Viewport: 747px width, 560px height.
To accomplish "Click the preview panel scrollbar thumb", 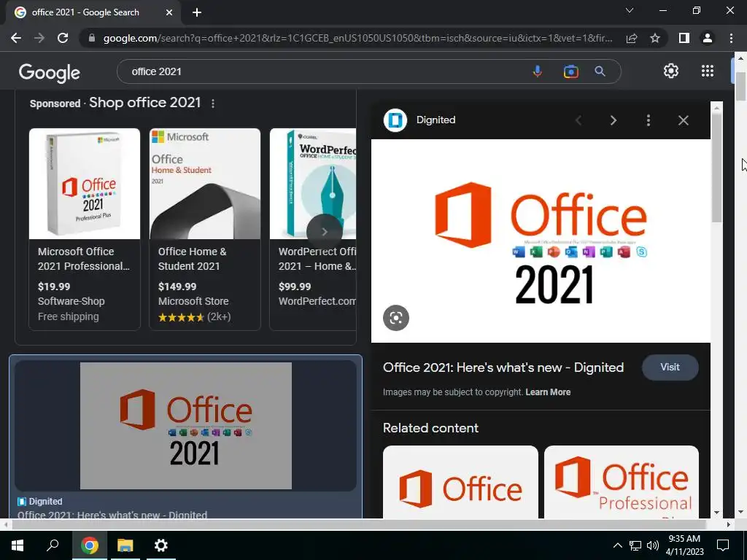I will (716, 167).
